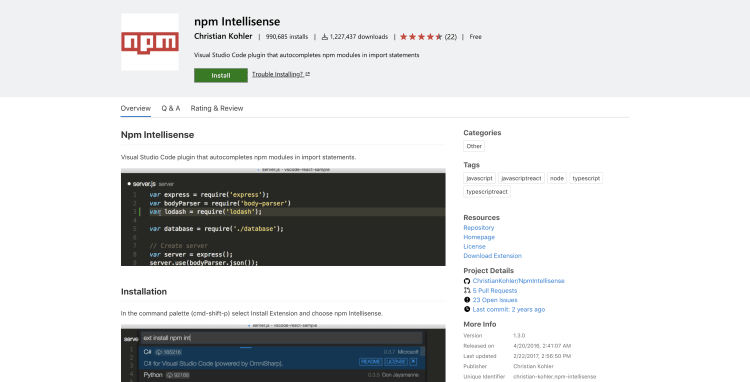The image size is (750, 382).
Task: Click the open issues warning icon
Action: [x=467, y=300]
